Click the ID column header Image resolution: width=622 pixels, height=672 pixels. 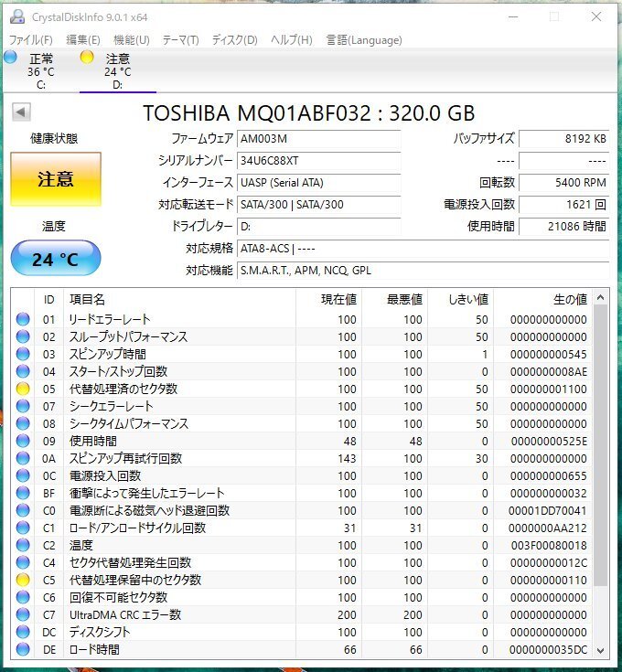click(48, 299)
